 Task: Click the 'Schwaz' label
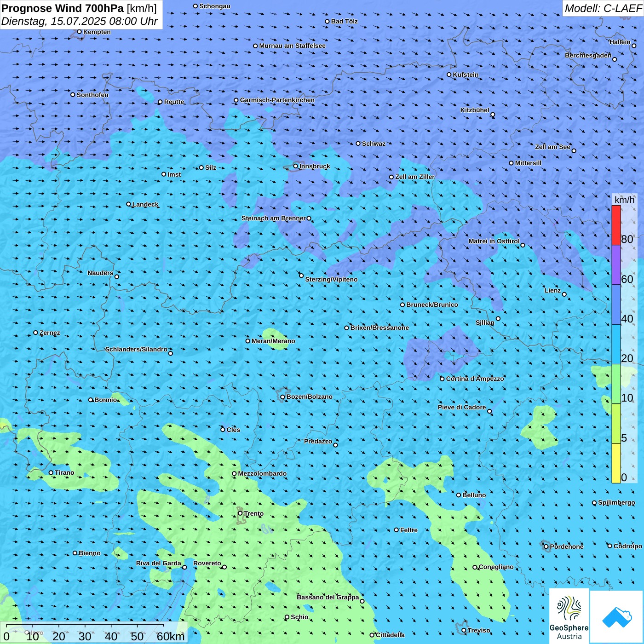click(374, 144)
